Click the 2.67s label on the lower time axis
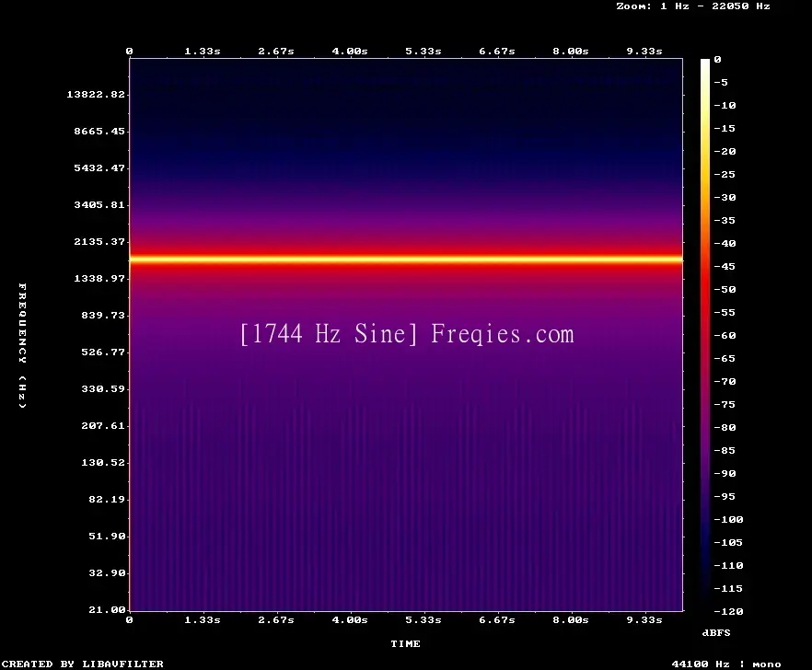This screenshot has width=812, height=670. [x=276, y=619]
